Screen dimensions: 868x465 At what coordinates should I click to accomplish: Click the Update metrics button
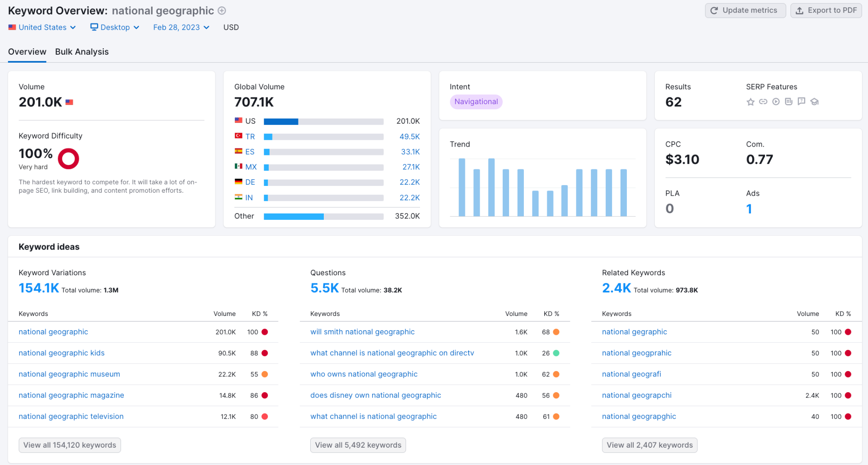pos(745,11)
